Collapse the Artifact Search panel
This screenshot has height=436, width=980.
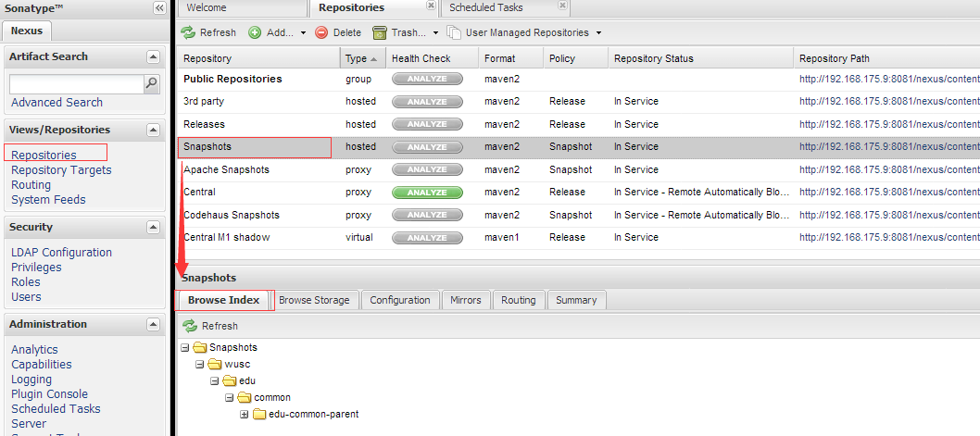153,56
